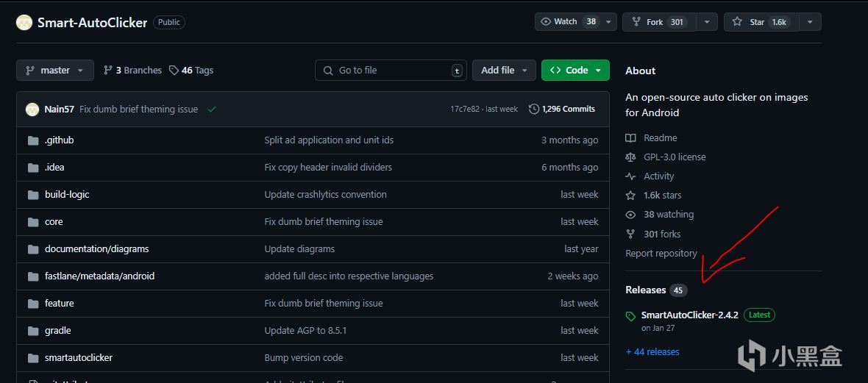This screenshot has height=383, width=868.
Task: View the Activity pulse icon link
Action: [x=630, y=176]
